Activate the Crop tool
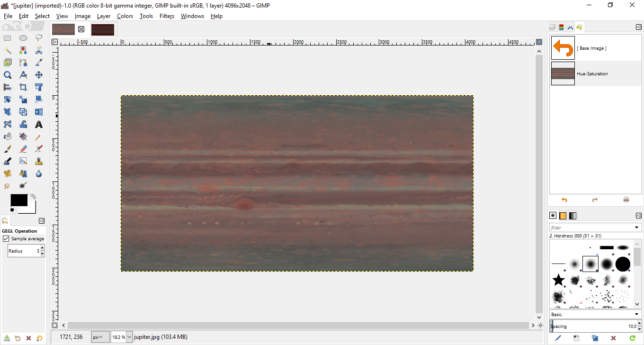The image size is (644, 345). tap(23, 87)
